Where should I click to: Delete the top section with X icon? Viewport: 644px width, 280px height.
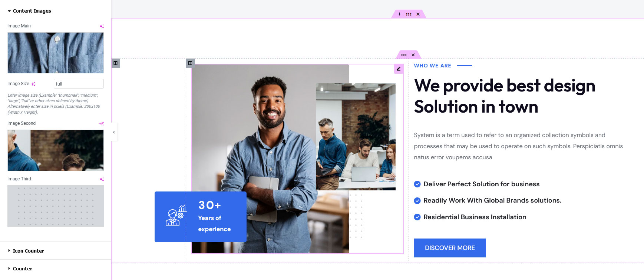point(418,14)
